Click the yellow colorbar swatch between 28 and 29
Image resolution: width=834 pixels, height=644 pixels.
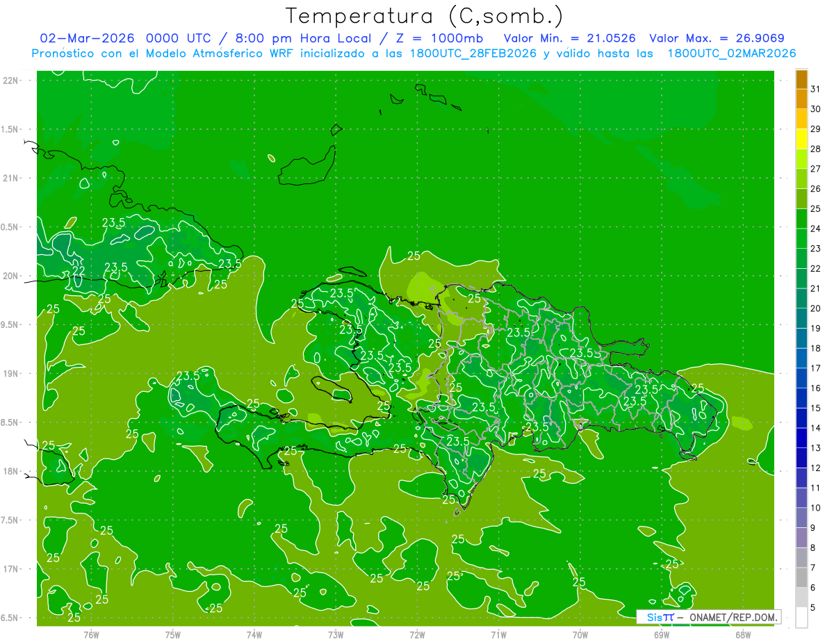point(801,139)
